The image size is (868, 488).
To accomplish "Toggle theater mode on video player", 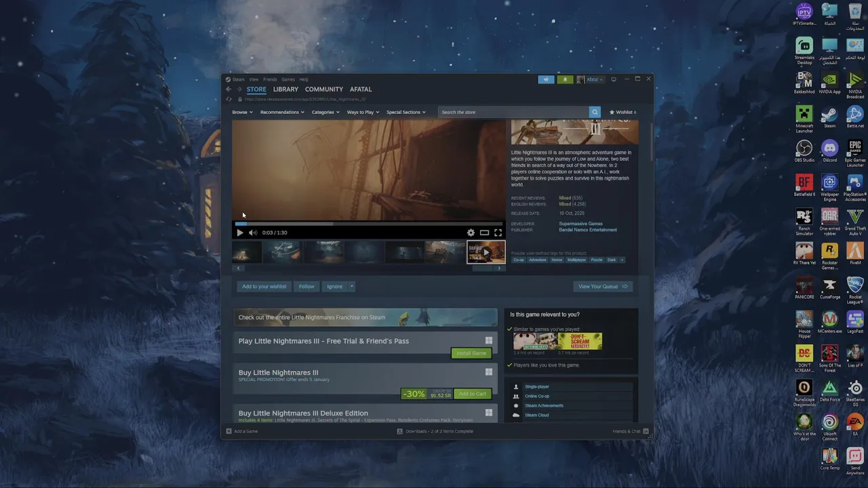I will pos(484,232).
